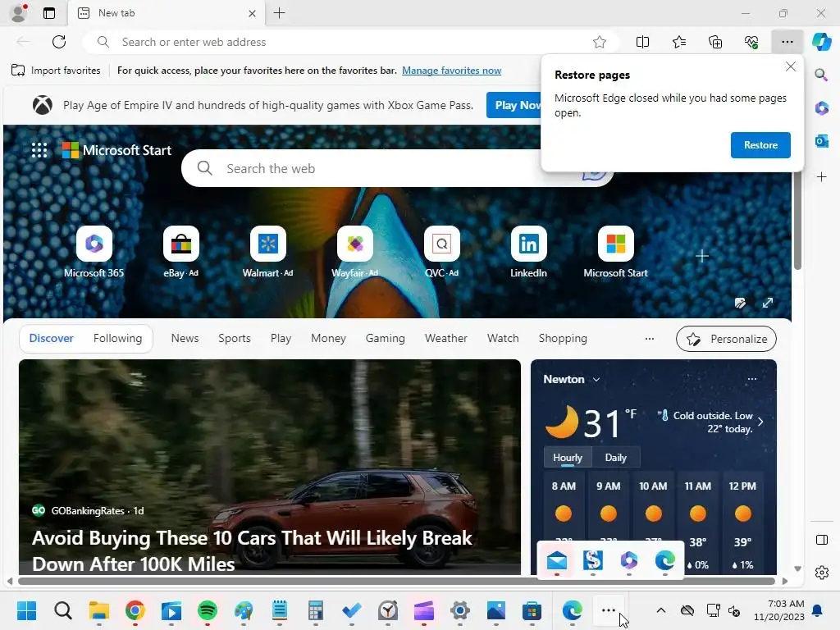
Task: Open the Weather category
Action: pyautogui.click(x=445, y=339)
